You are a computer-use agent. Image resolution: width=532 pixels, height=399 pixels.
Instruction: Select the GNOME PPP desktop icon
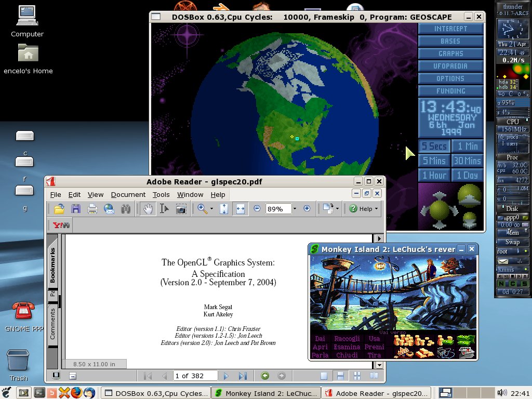23,316
